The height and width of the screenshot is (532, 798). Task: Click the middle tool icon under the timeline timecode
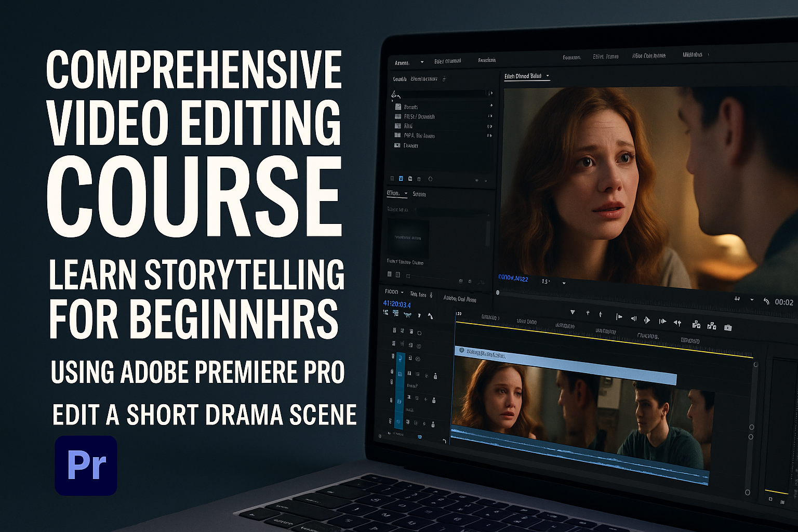tap(407, 314)
